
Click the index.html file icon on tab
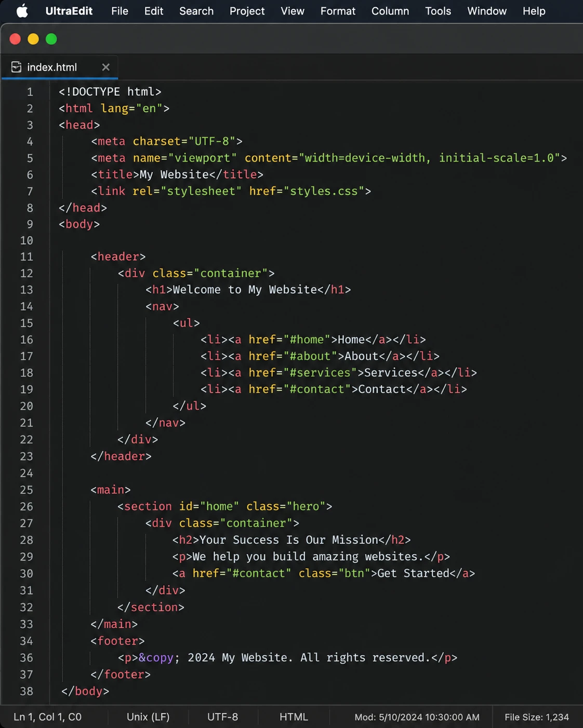(17, 67)
